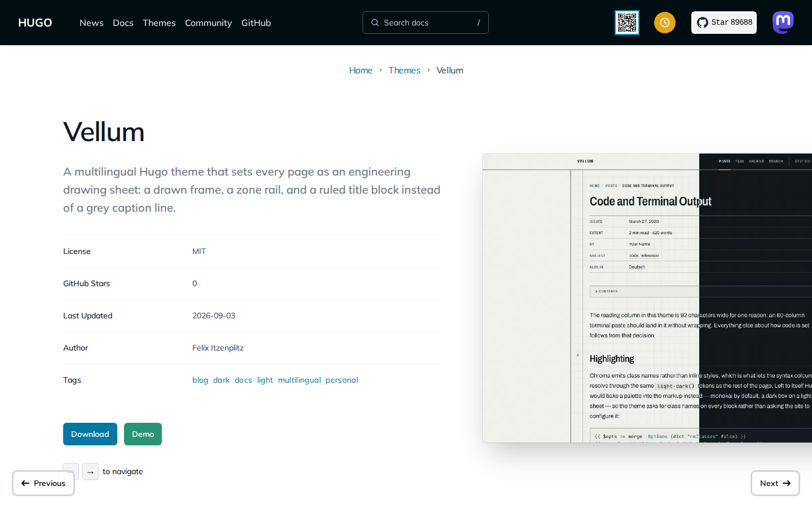Select the docs tag

point(243,380)
